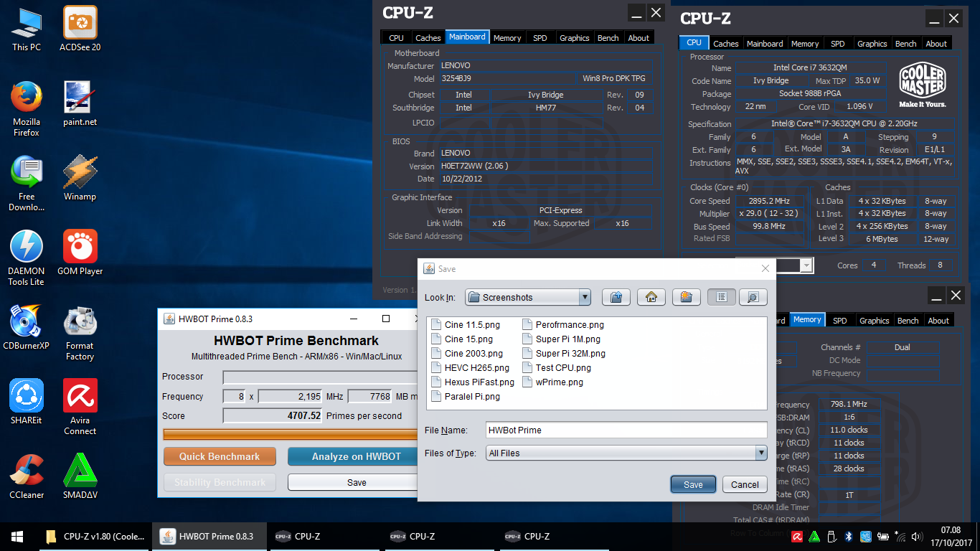Select the Perofrmance.png file

pos(564,325)
